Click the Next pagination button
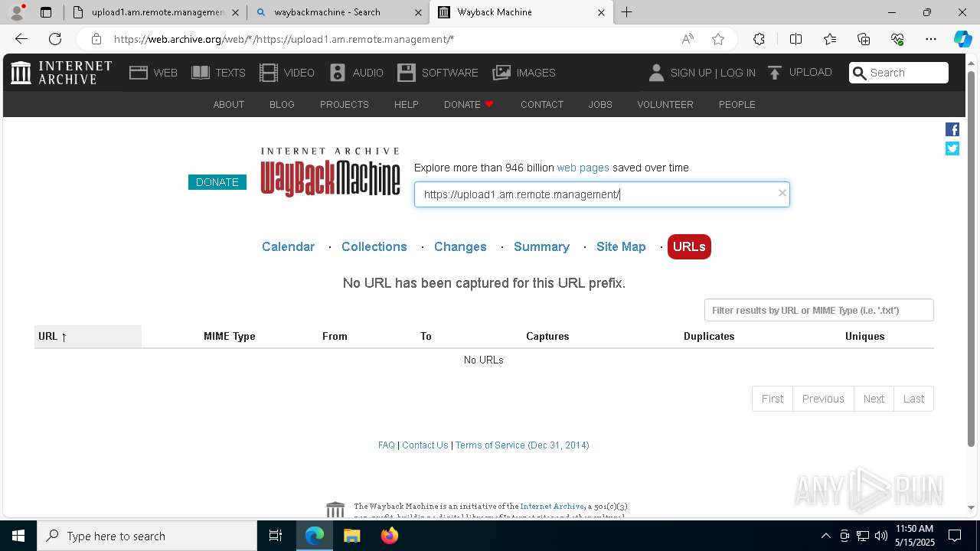Image resolution: width=980 pixels, height=551 pixels. 874,399
